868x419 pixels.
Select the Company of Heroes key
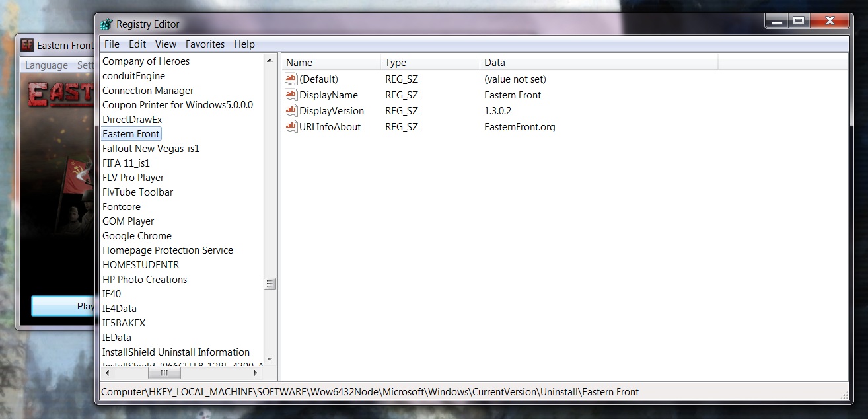point(146,61)
